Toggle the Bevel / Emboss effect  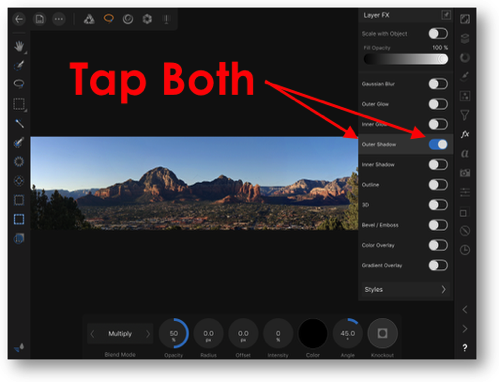(x=438, y=225)
